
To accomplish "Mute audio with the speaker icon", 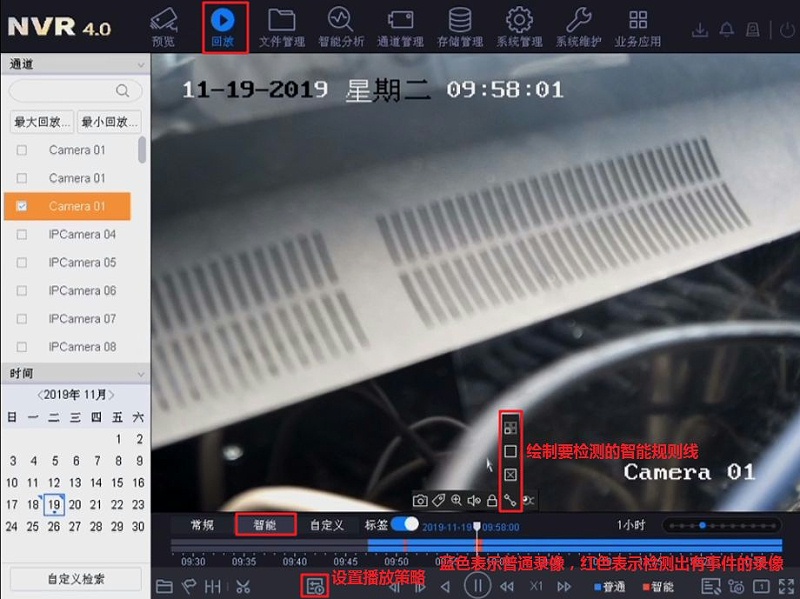I will coord(474,500).
